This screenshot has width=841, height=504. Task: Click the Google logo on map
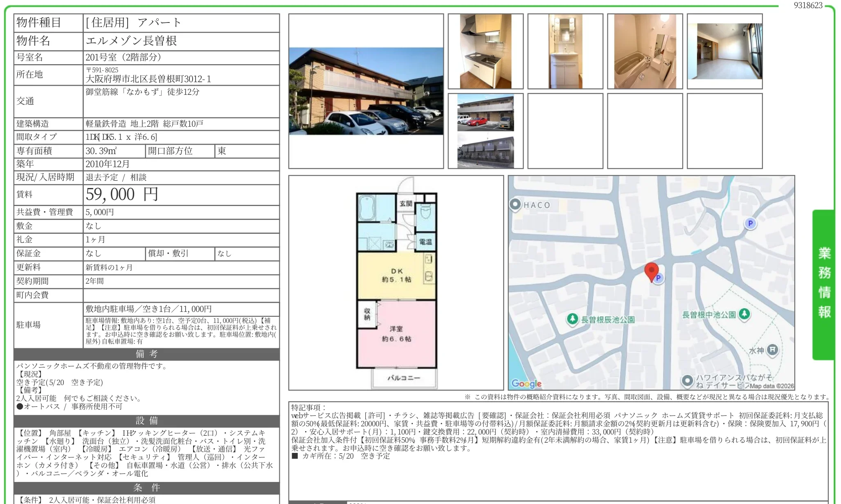coord(526,383)
